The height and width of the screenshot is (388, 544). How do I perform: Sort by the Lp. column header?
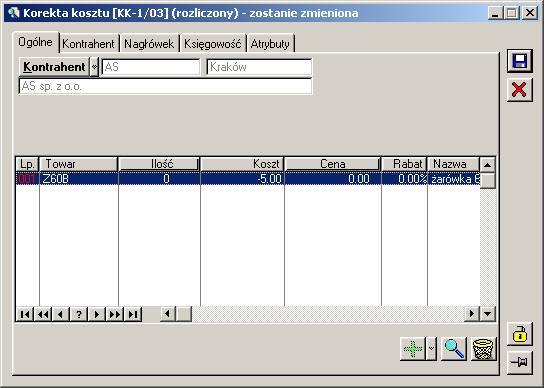click(27, 164)
